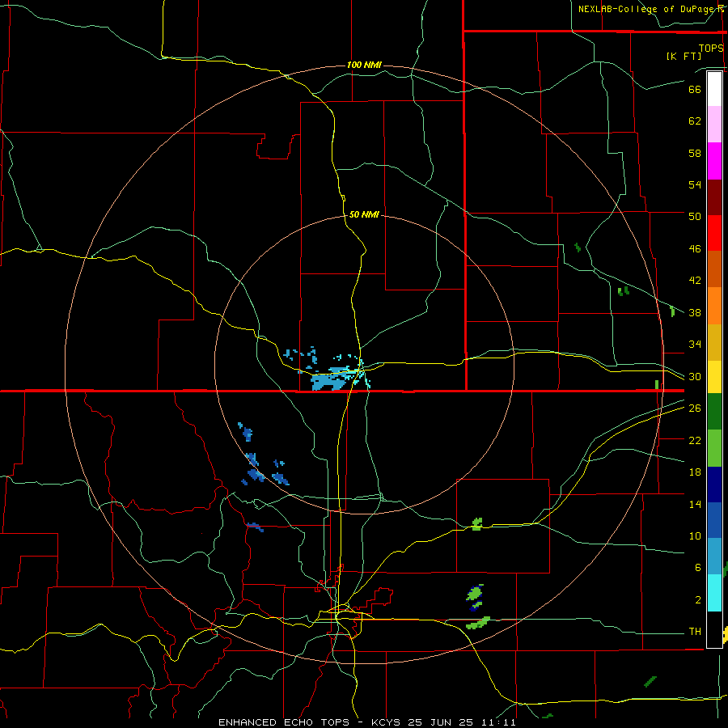Click the "46" legend value
Image resolution: width=728 pixels, height=728 pixels.
695,249
